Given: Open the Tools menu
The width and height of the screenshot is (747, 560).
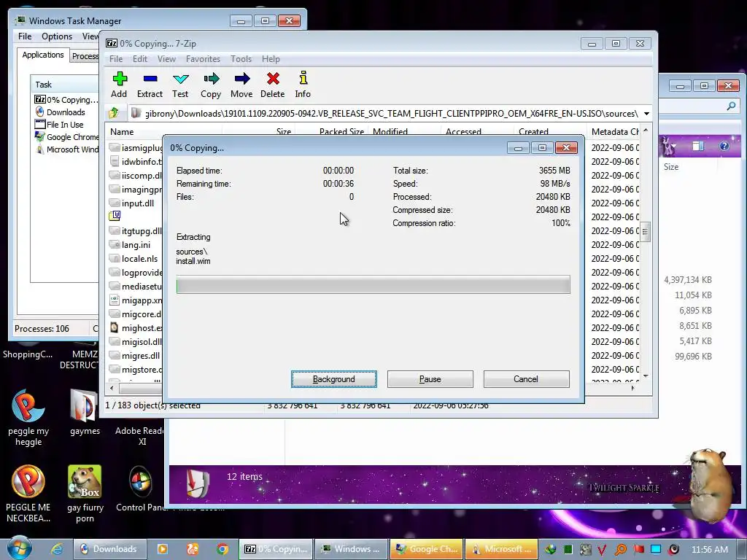Looking at the screenshot, I should [x=241, y=59].
